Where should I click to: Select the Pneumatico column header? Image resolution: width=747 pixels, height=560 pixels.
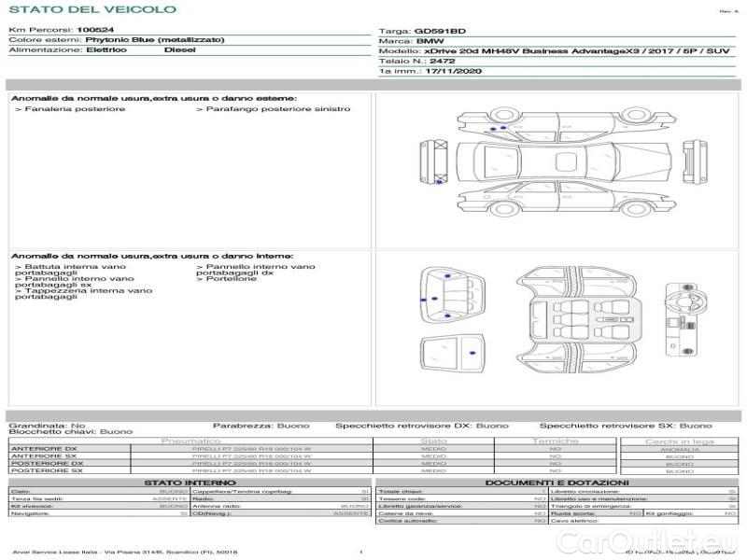(x=191, y=441)
